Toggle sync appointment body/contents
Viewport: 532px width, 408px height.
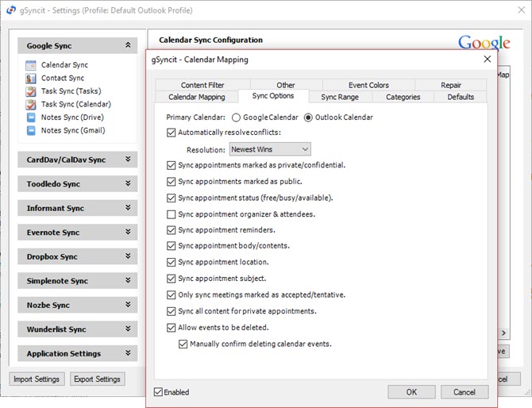coord(171,246)
